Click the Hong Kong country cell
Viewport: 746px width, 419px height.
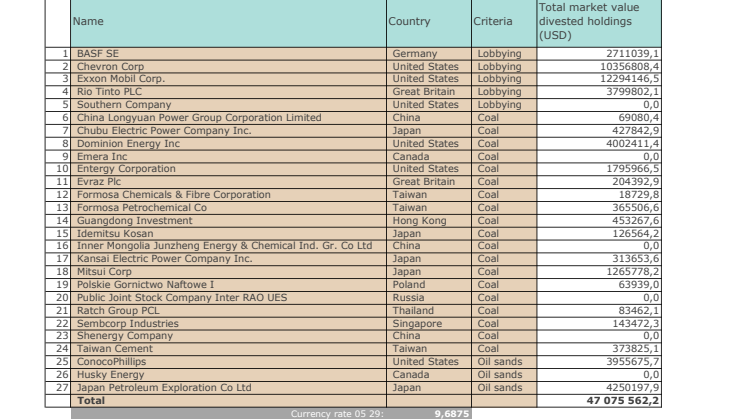(429, 221)
